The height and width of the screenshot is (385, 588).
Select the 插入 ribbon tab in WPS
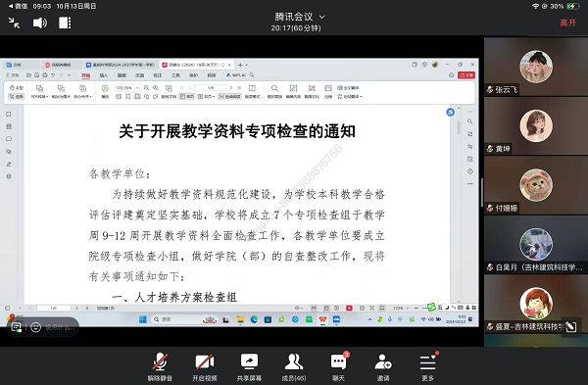[x=104, y=75]
